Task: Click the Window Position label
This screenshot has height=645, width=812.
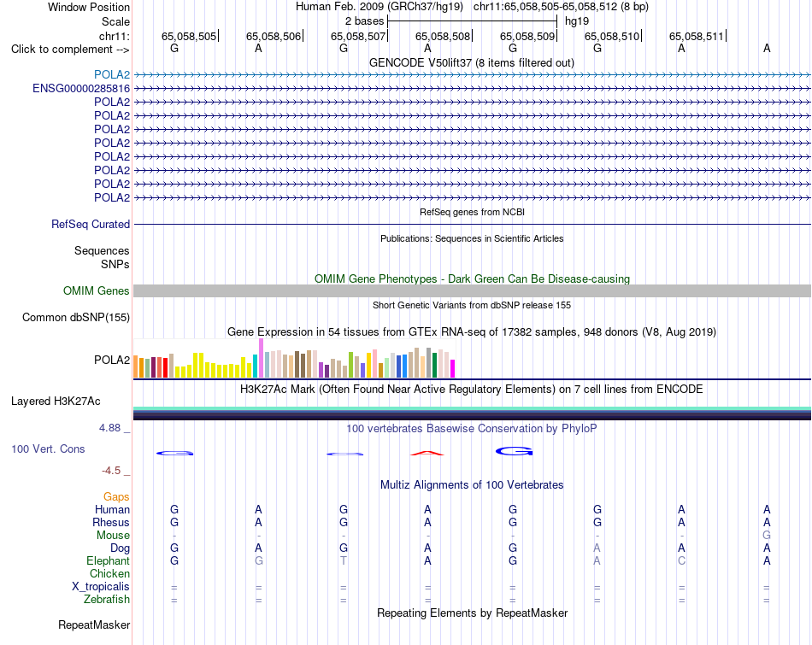Action: pos(89,7)
